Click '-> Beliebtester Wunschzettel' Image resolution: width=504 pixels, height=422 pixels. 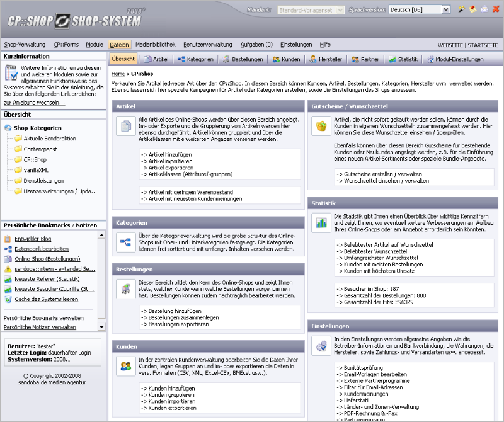coord(372,251)
